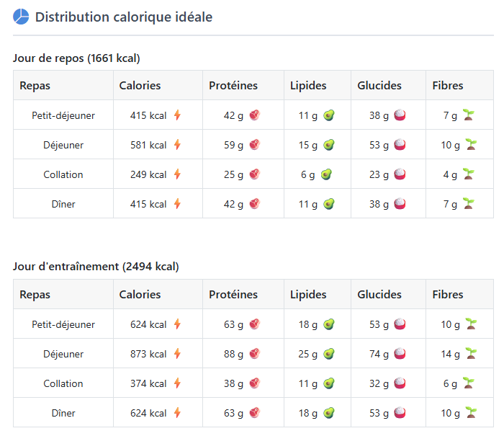Click the seedling icon next to 4 g
The image size is (504, 436).
[x=469, y=174]
